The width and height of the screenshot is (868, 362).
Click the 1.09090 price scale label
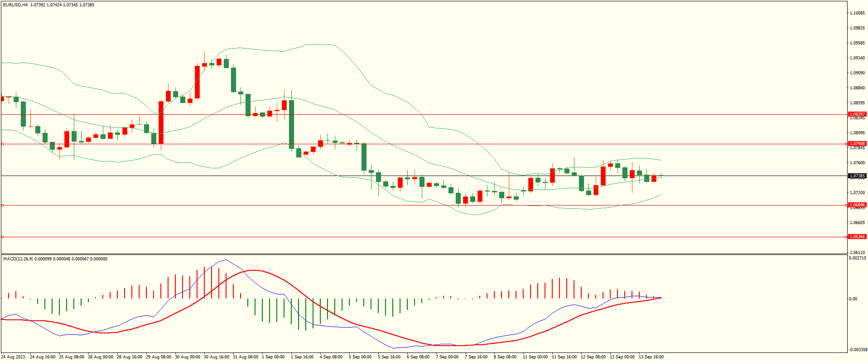pos(858,73)
